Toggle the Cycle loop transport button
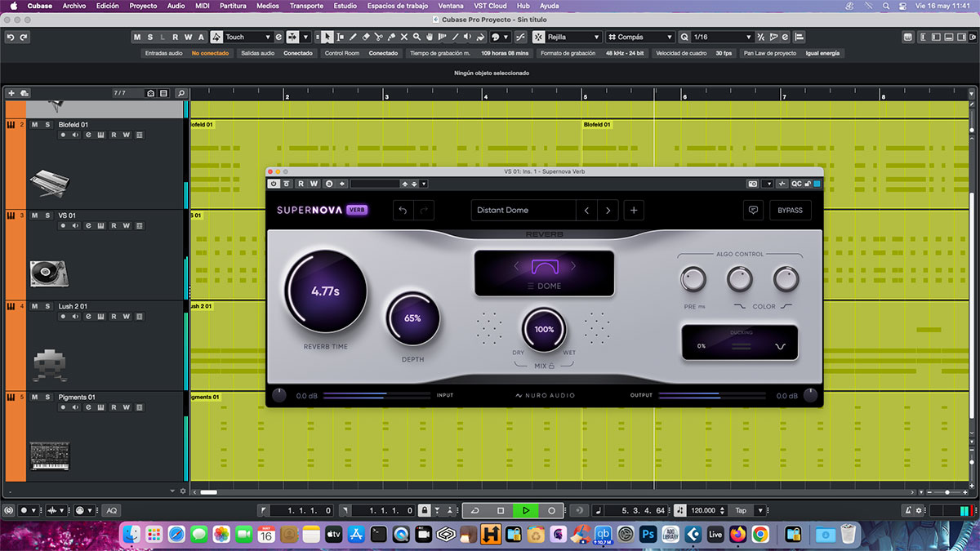980x551 pixels. pyautogui.click(x=475, y=510)
